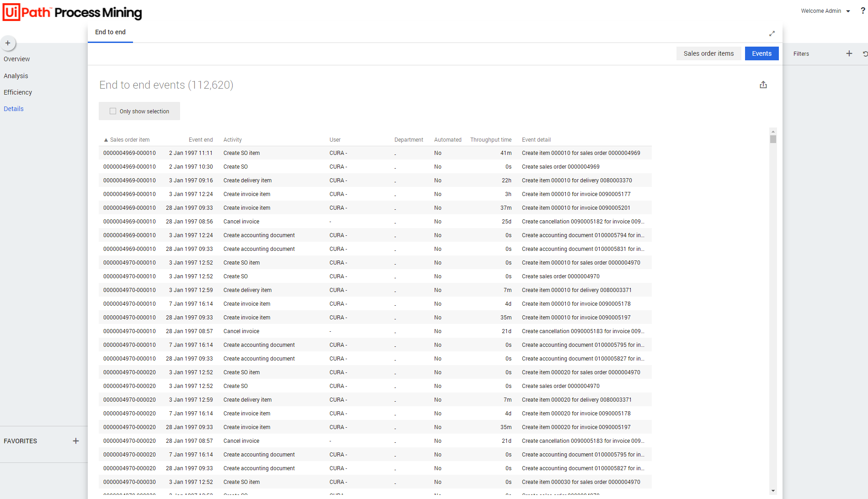Sort by the Sales order item column
The width and height of the screenshot is (868, 499).
[x=130, y=140]
